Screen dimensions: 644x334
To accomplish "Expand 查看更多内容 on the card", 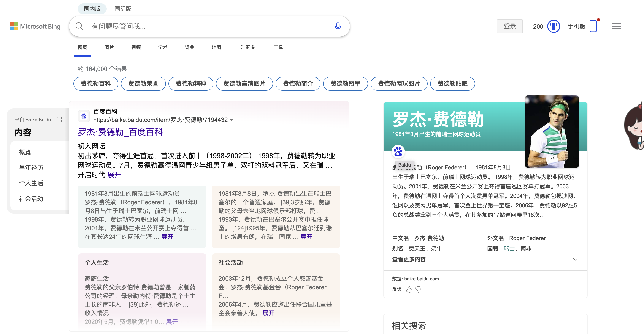I will point(485,259).
